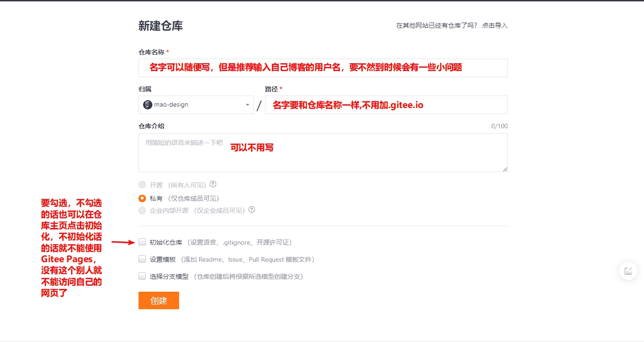Select the 私有 radio option
Image resolution: width=644 pixels, height=342 pixels.
[x=142, y=198]
